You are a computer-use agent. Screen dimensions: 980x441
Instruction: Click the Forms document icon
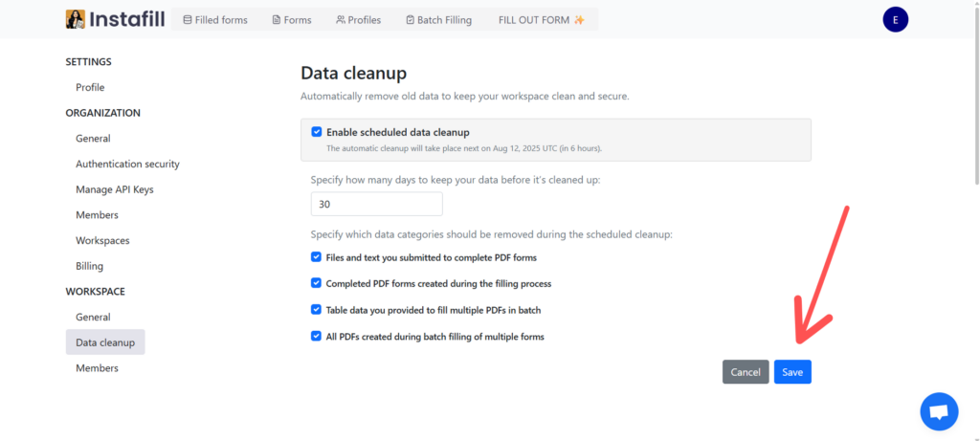[277, 20]
